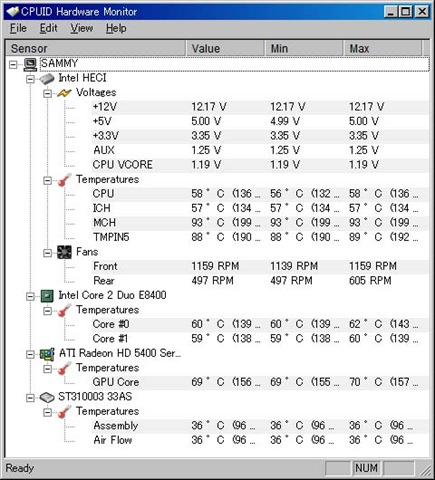Collapse the Temperatures group under Intel HECI
Viewport: 435px width, 480px height.
tap(48, 180)
